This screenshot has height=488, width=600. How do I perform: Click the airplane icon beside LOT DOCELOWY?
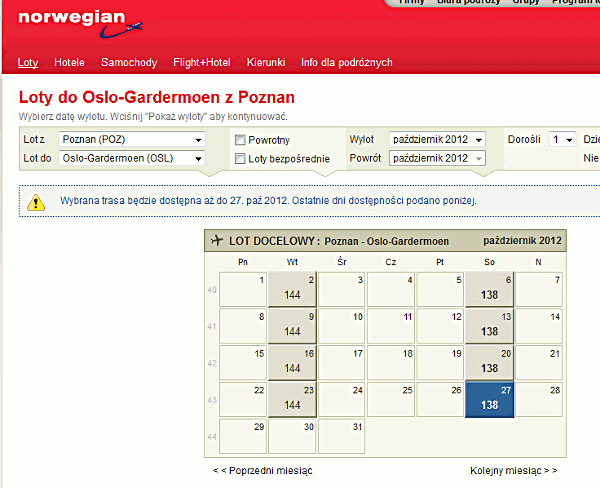[217, 240]
